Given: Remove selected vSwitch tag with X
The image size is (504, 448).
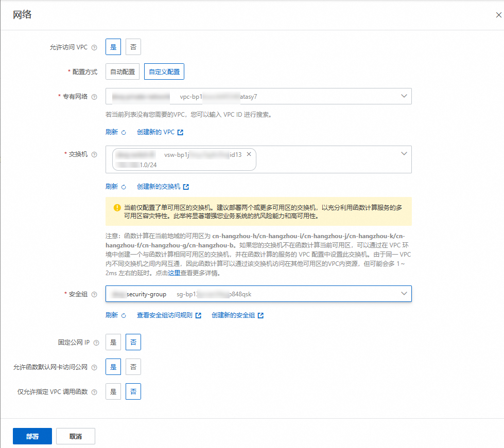Looking at the screenshot, I should [x=249, y=154].
